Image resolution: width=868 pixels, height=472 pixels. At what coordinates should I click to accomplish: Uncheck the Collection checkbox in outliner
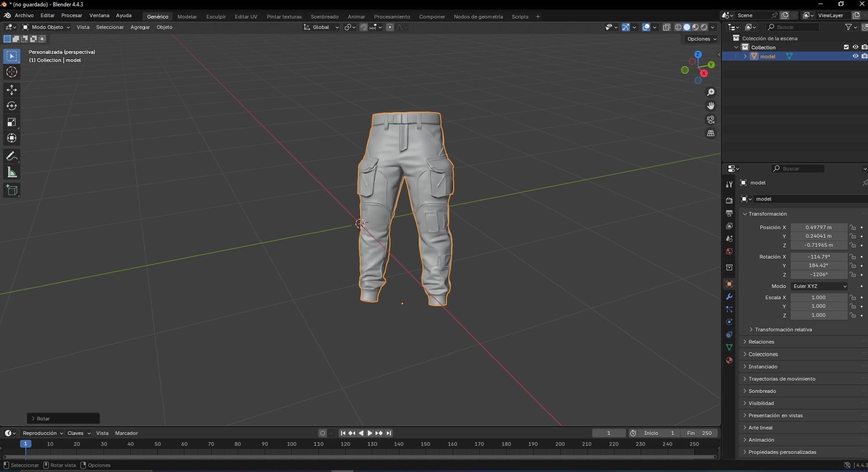click(x=846, y=47)
